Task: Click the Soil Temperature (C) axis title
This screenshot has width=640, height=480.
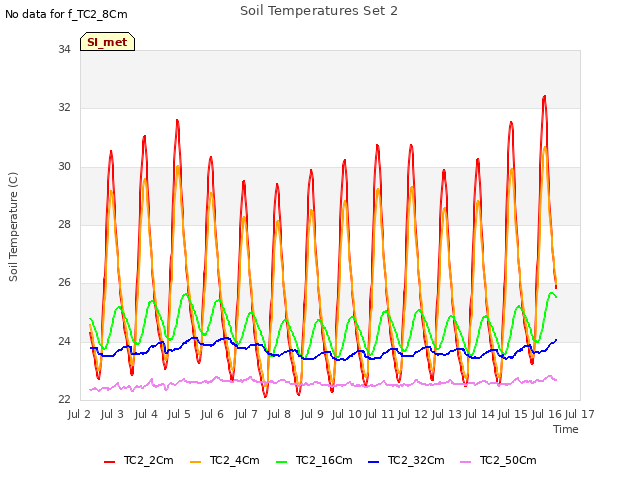Action: (x=13, y=227)
